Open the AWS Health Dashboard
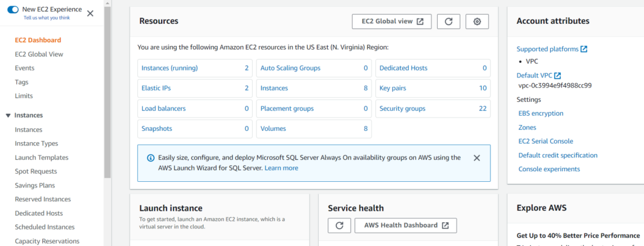Image resolution: width=644 pixels, height=246 pixels. [x=406, y=225]
